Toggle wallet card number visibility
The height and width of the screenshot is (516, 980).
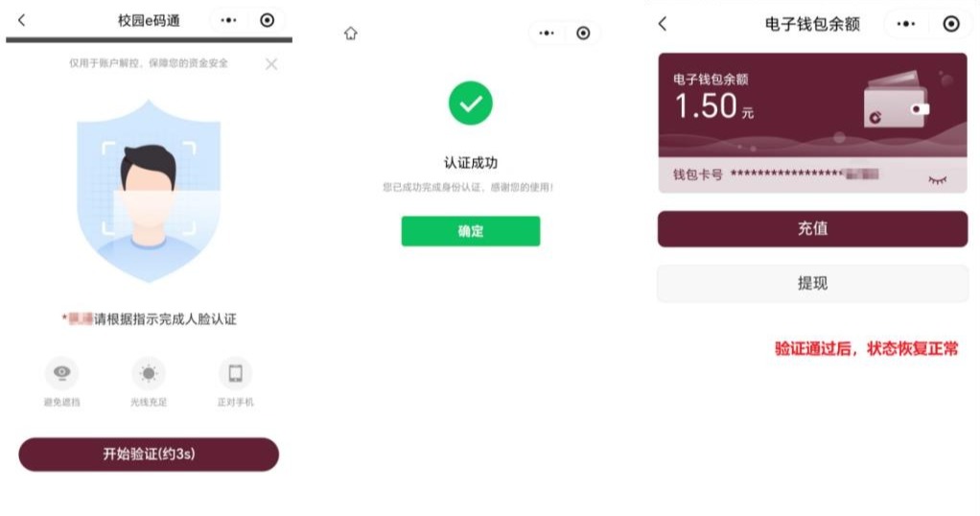click(938, 180)
